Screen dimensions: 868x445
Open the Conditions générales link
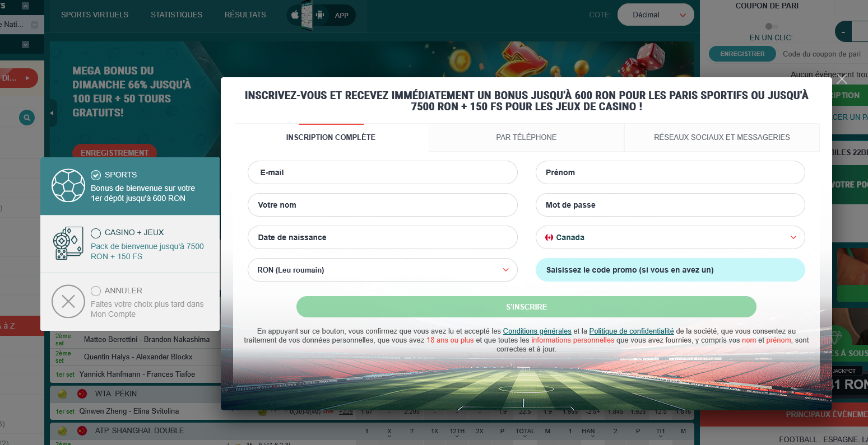[537, 331]
